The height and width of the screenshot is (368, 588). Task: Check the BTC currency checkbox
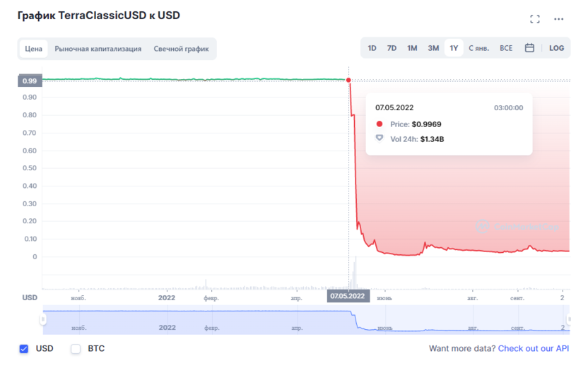point(76,349)
